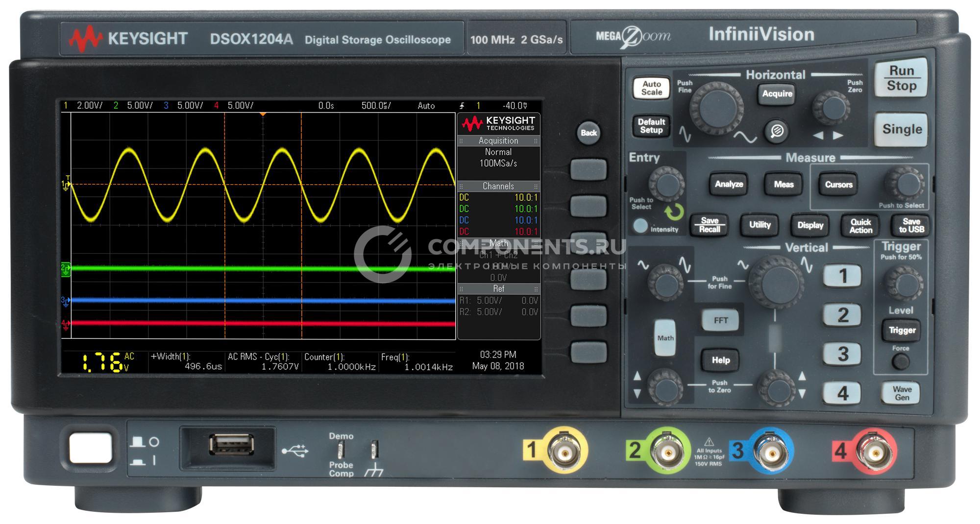Click the Quick Action key
The height and width of the screenshot is (524, 980).
coord(861,226)
